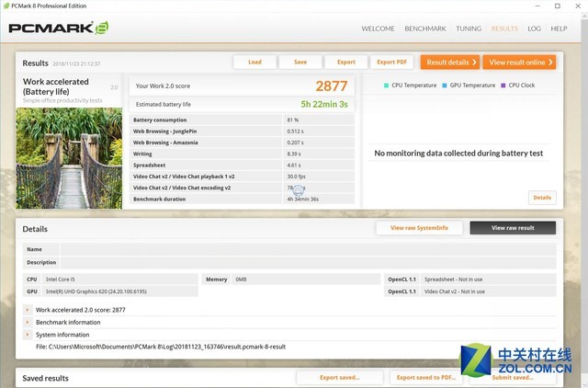Click the Spreadsheet result row
588x388 pixels.
coord(242,165)
